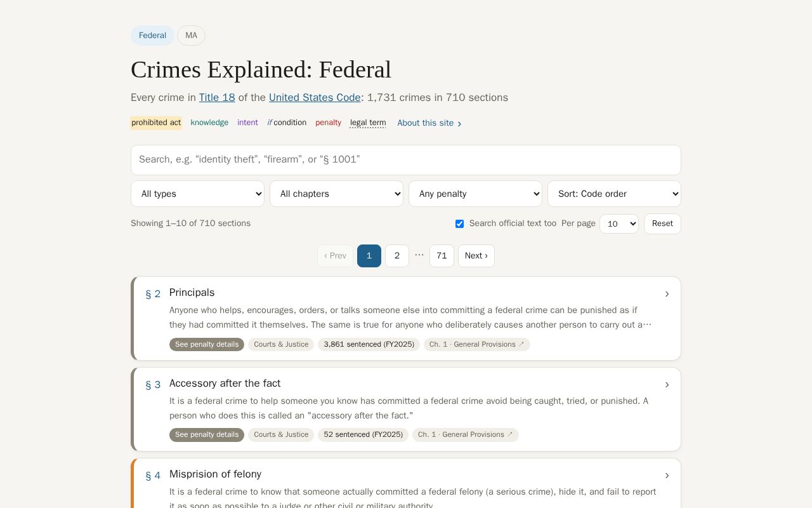
Task: Open the United States Code link
Action: (315, 98)
